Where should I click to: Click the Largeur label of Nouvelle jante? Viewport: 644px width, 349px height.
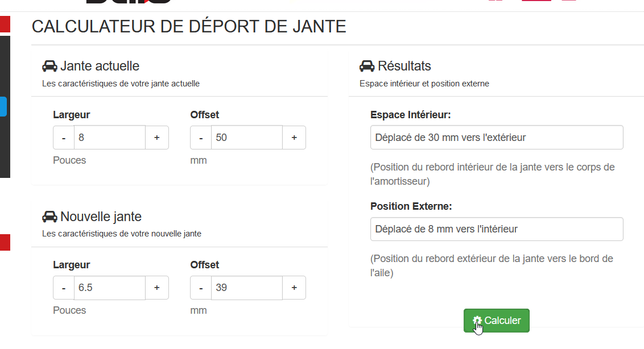(x=72, y=265)
